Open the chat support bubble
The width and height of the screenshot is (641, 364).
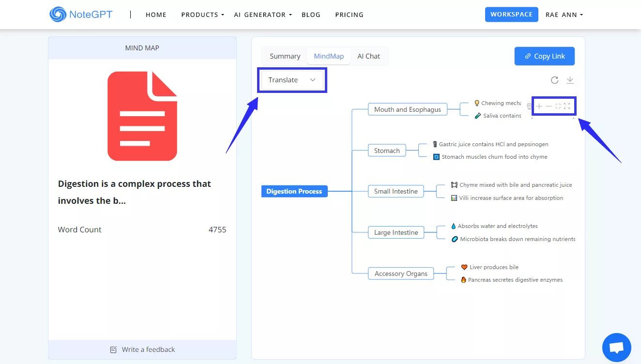click(616, 347)
